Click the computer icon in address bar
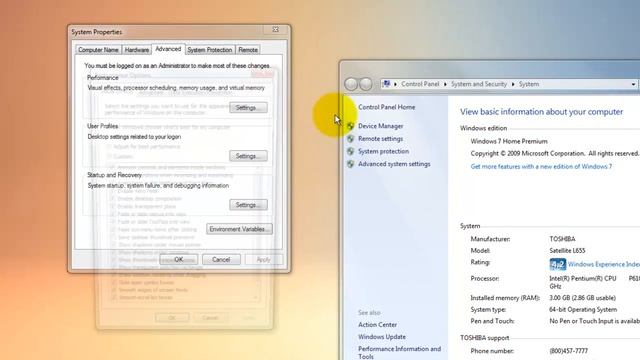Viewport: 640px width, 360px height. [386, 84]
